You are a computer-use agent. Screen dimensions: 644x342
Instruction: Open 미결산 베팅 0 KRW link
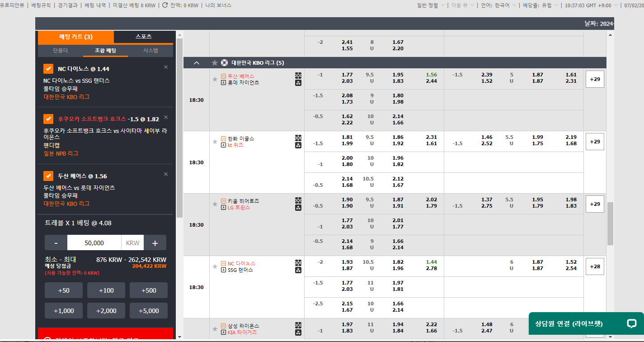tap(134, 5)
